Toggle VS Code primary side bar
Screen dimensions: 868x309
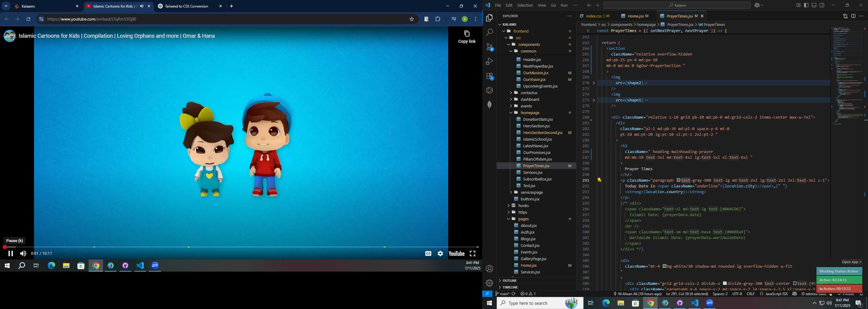(x=806, y=5)
